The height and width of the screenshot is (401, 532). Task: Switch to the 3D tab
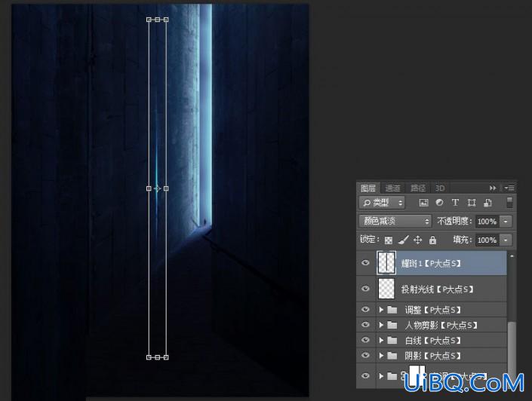(x=440, y=188)
